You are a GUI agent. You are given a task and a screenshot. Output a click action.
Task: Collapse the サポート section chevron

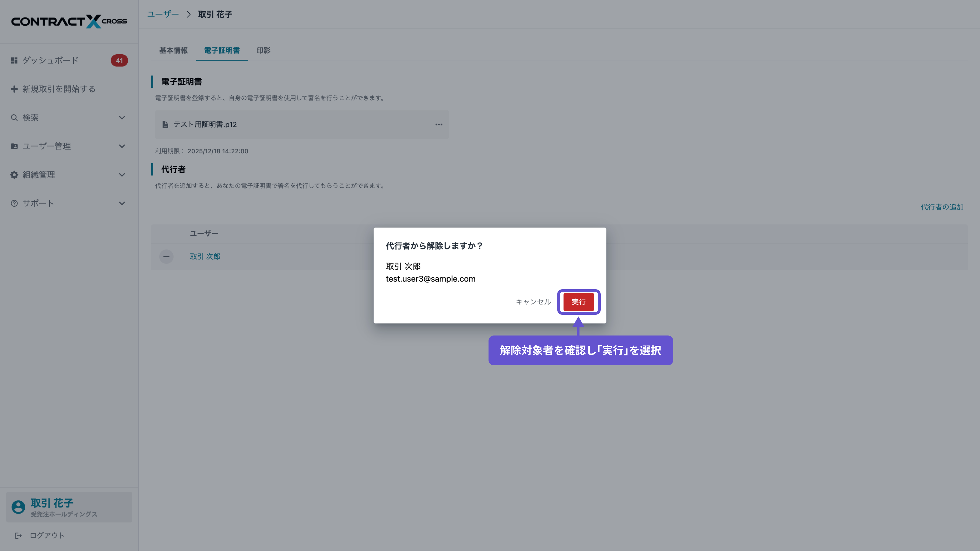122,203
